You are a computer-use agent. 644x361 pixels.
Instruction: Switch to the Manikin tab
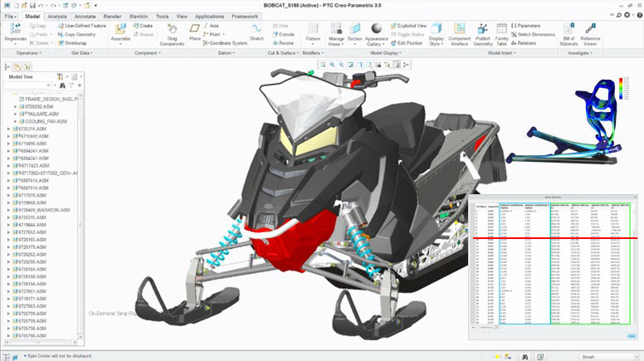pos(139,17)
